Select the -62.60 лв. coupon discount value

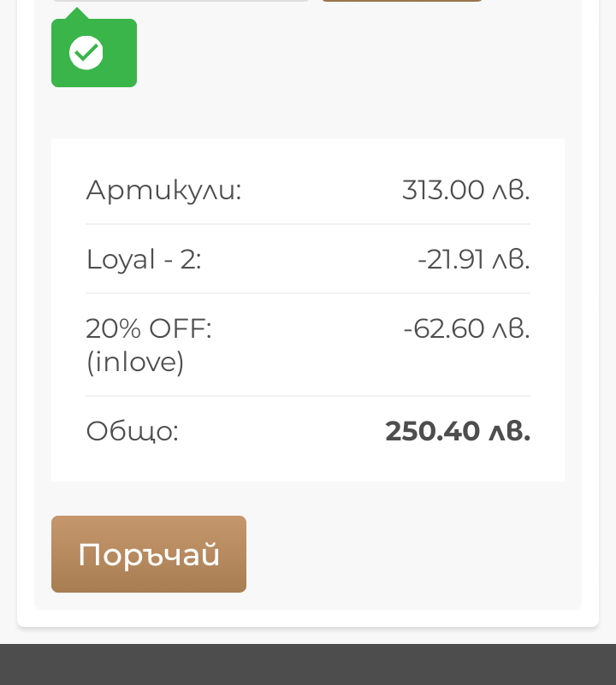[466, 328]
